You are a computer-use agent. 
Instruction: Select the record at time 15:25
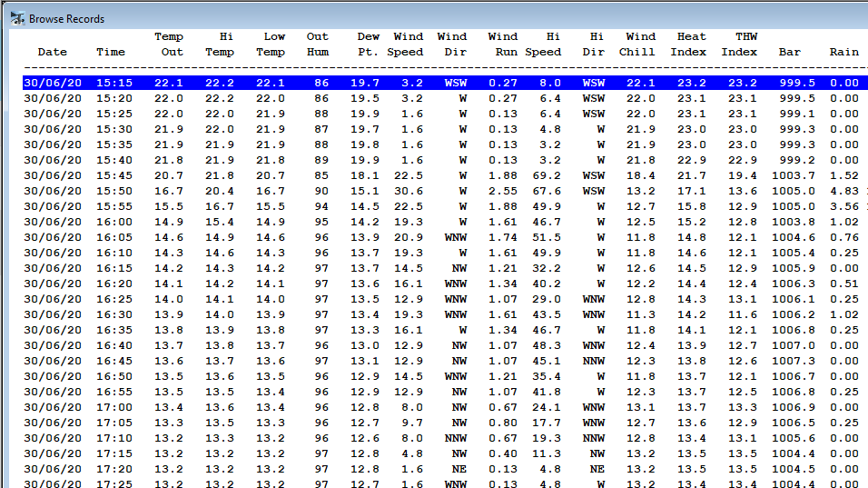tap(445, 114)
